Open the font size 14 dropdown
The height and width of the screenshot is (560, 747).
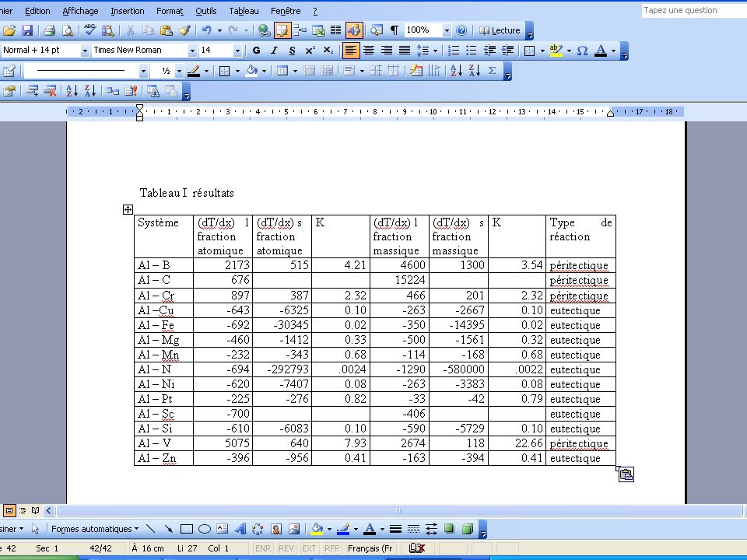[x=237, y=50]
